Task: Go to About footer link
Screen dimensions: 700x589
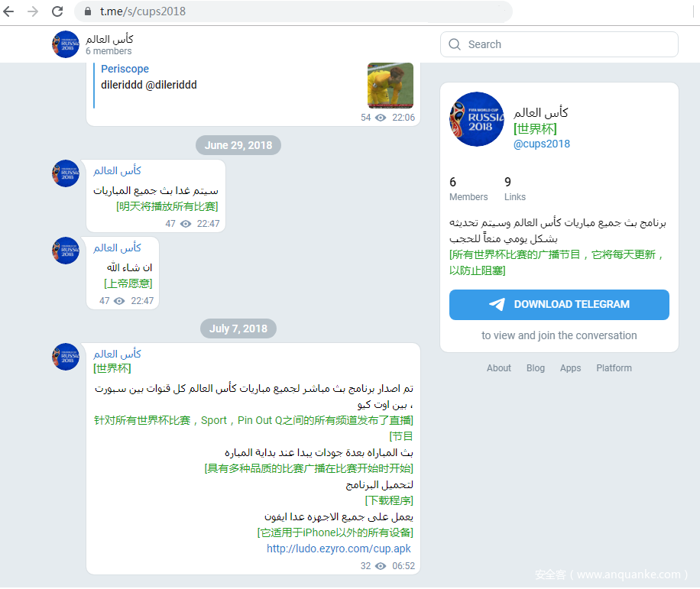Action: pyautogui.click(x=499, y=368)
